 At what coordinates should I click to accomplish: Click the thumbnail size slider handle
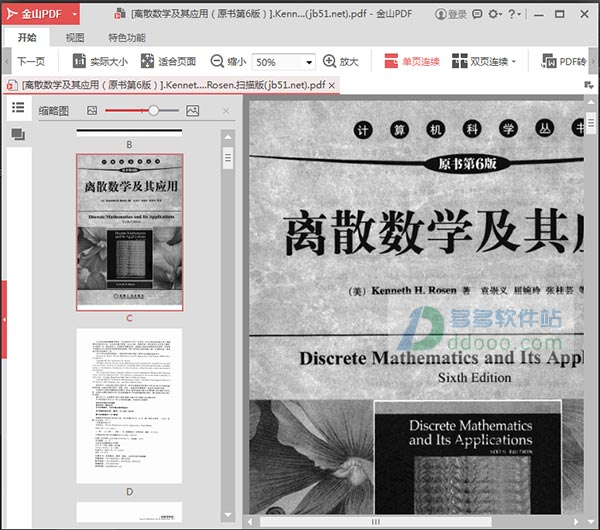click(153, 110)
